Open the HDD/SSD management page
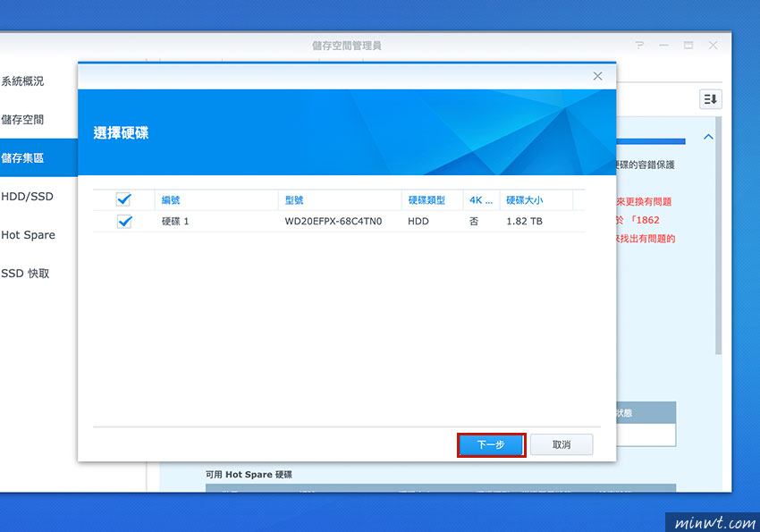The image size is (760, 532). (x=28, y=196)
